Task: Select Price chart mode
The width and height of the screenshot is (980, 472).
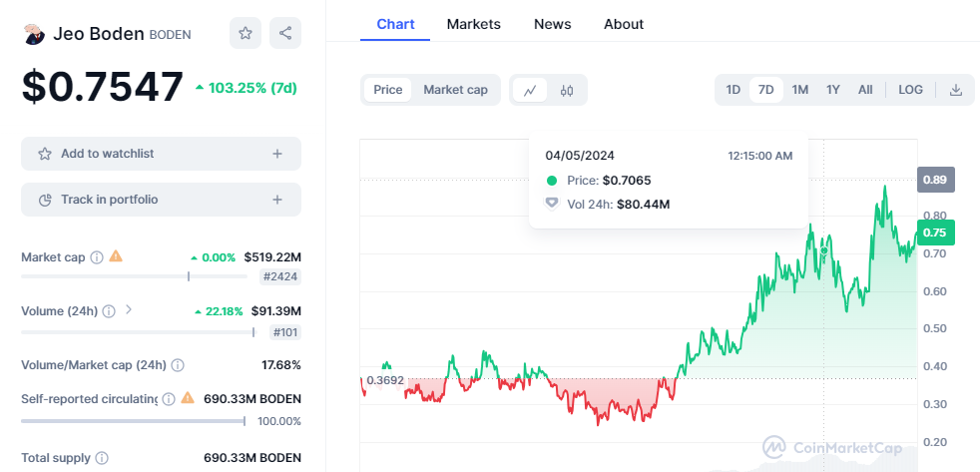Action: pyautogui.click(x=388, y=90)
